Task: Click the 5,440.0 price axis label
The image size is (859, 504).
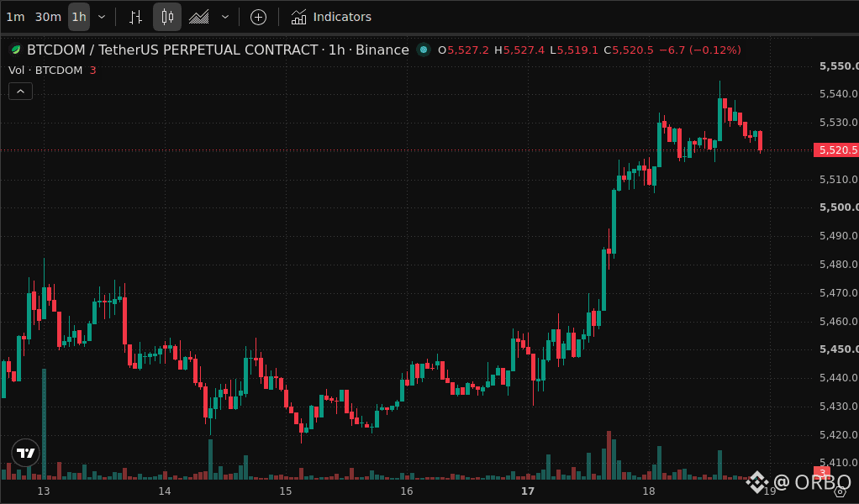Action: [839, 378]
